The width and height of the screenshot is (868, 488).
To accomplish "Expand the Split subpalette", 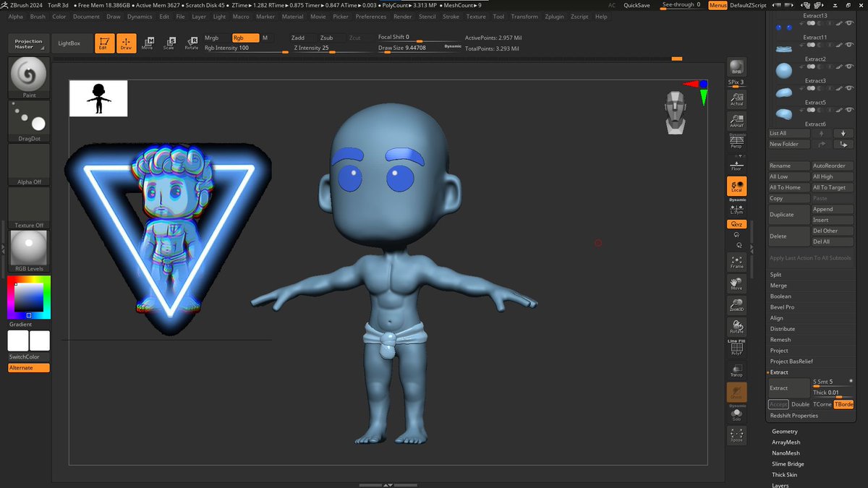I will [x=775, y=275].
